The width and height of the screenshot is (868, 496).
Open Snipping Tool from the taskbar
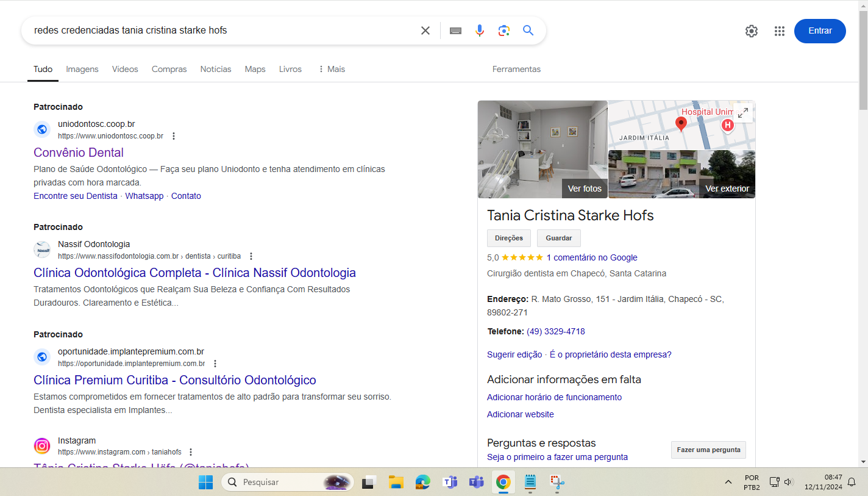(x=557, y=482)
